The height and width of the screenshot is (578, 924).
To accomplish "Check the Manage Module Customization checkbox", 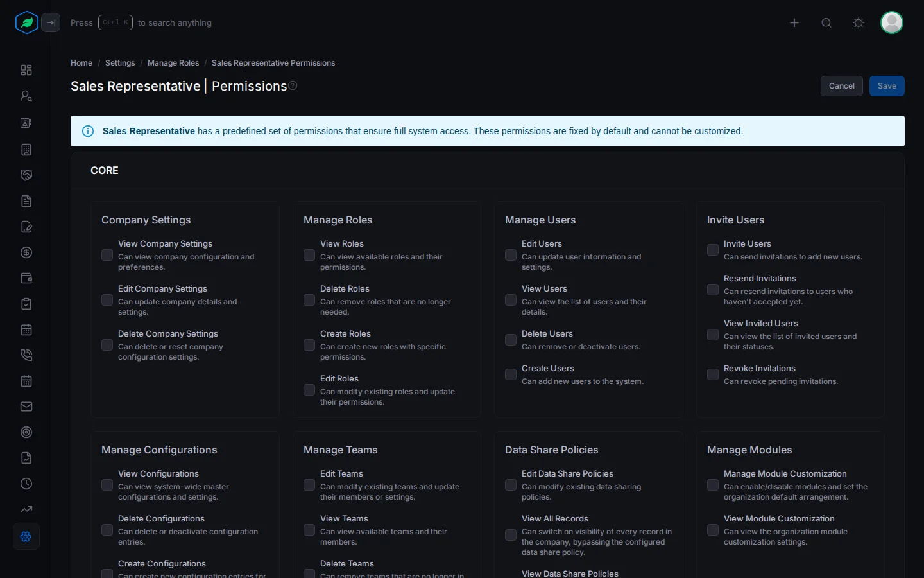I will coord(713,485).
